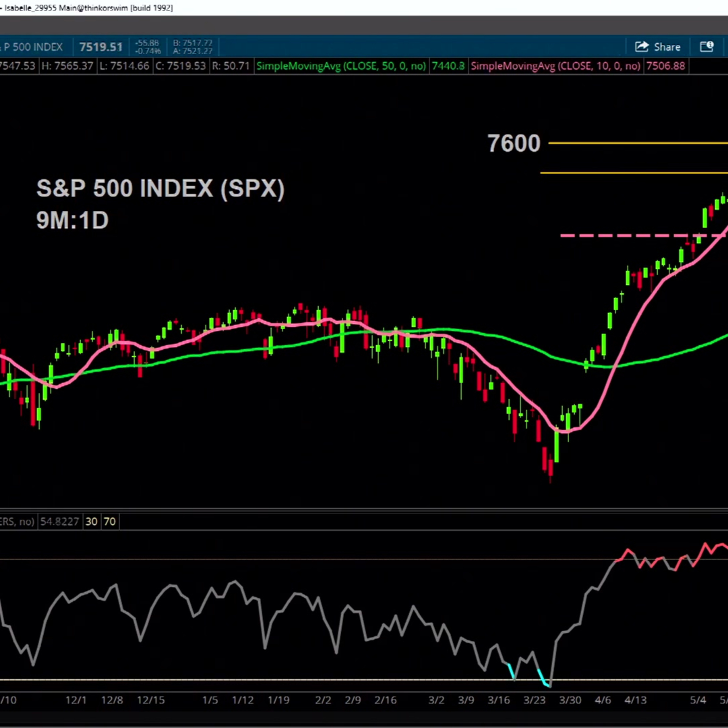This screenshot has height=728, width=728.
Task: Click the 2/16 date on time axis
Action: tap(386, 700)
